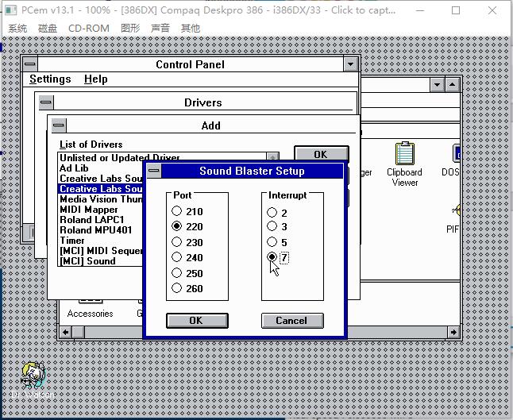The height and width of the screenshot is (420, 513).
Task: Open Clipboard Viewer icon in Program Manager
Action: pyautogui.click(x=405, y=164)
